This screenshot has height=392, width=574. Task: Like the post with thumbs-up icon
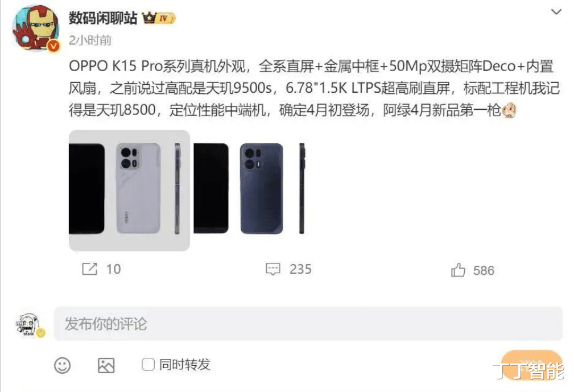coord(458,270)
